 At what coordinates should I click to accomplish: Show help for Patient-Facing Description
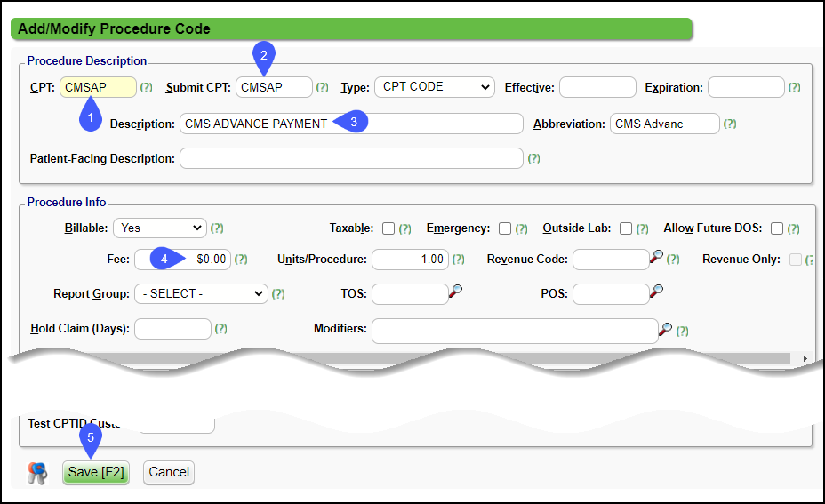coord(533,159)
